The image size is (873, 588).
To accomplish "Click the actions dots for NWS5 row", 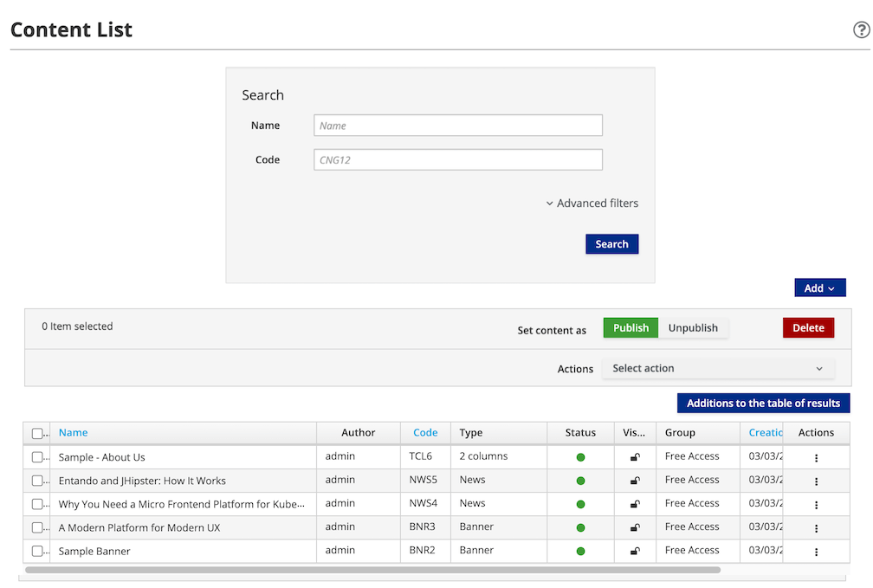I will click(816, 481).
